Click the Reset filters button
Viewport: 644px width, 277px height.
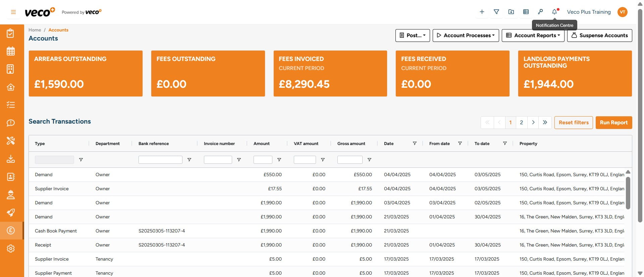pyautogui.click(x=573, y=123)
